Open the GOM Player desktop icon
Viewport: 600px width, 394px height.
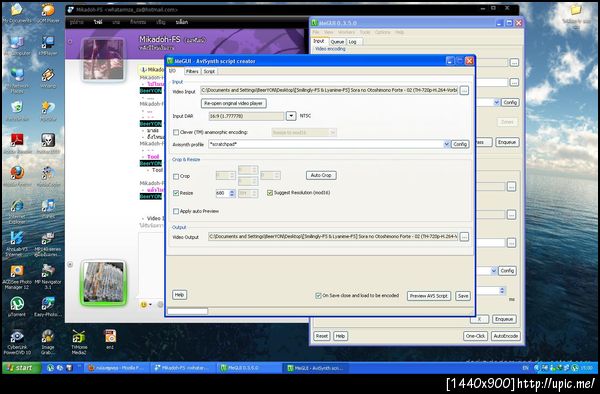coord(48,13)
